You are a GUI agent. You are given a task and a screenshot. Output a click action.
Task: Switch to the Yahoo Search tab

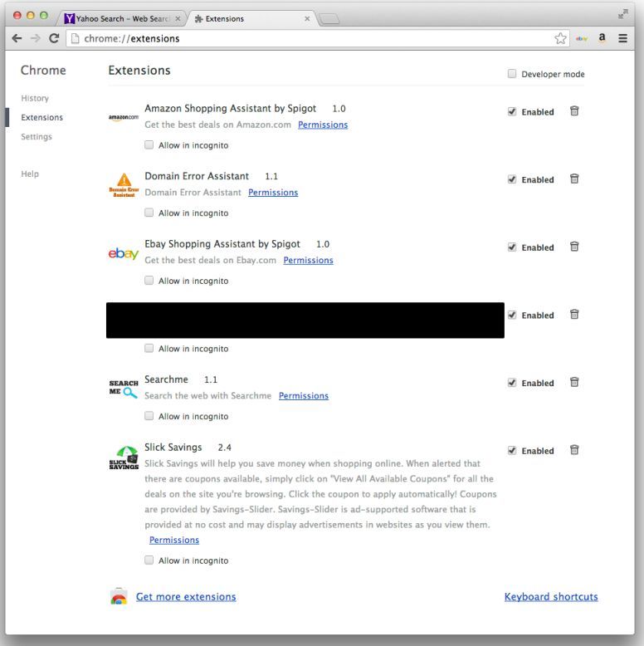tap(121, 18)
